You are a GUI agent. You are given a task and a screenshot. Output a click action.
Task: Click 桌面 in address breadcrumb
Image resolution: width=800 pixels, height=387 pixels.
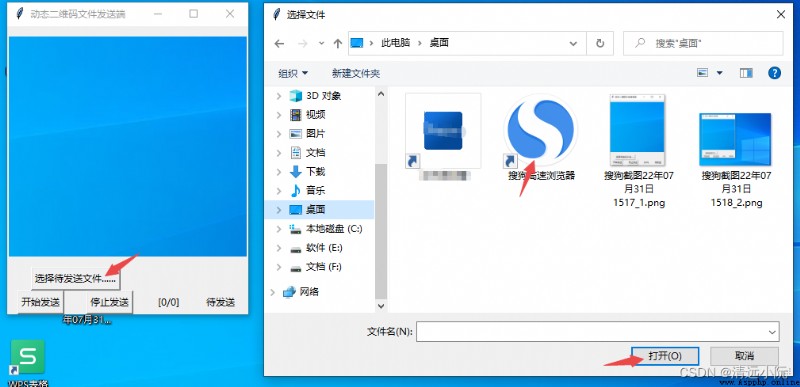439,43
